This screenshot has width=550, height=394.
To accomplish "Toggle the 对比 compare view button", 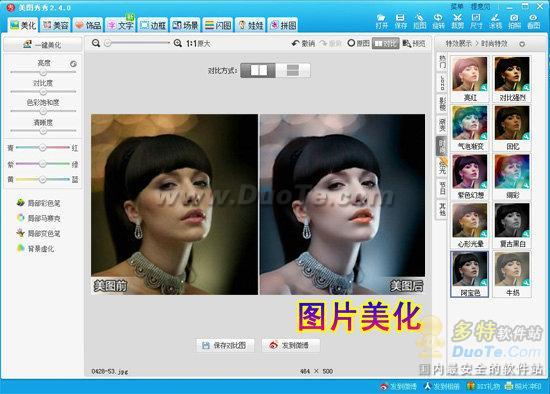I will (385, 43).
